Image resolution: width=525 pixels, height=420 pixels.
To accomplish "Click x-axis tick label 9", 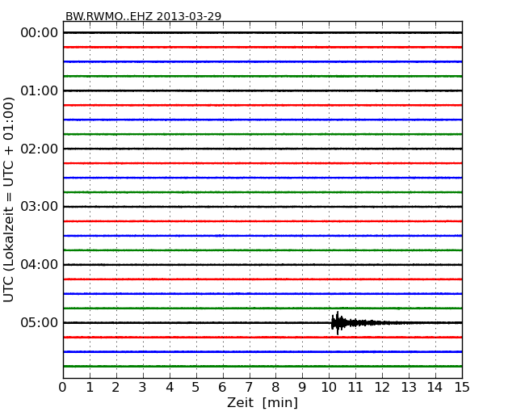I will (x=302, y=388).
